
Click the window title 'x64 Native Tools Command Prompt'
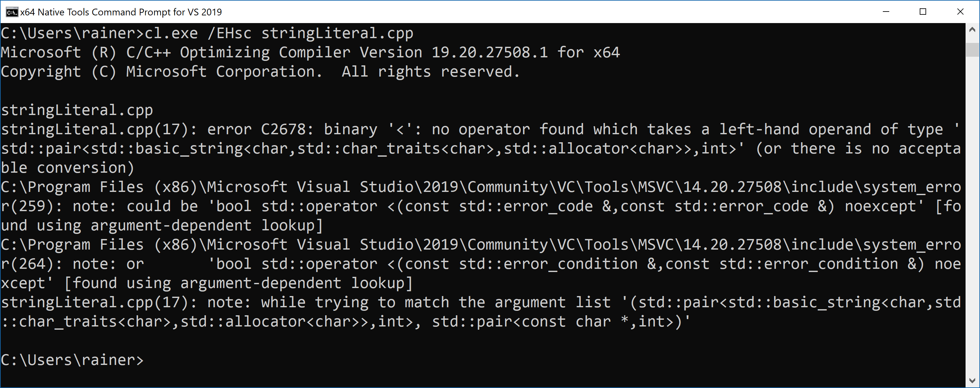point(122,12)
